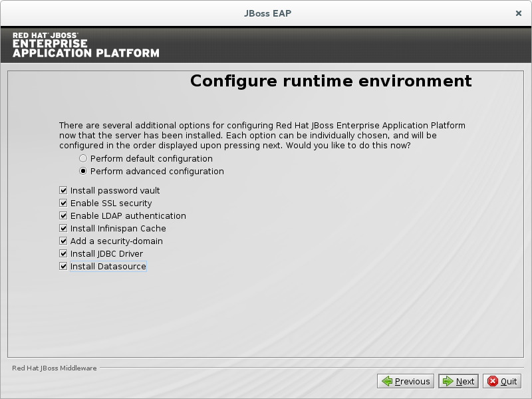Click the configuration description paragraph text
The width and height of the screenshot is (532, 399).
(262, 135)
